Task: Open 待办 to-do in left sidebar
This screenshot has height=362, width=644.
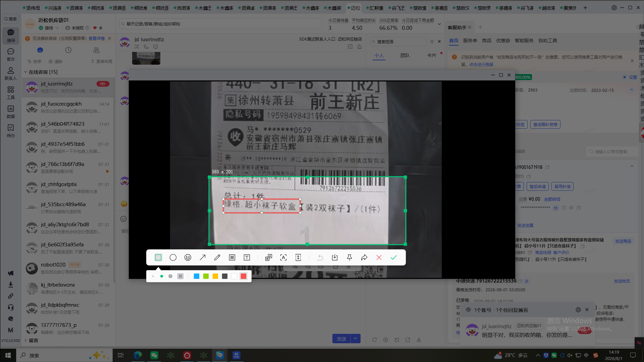Action: [11, 131]
